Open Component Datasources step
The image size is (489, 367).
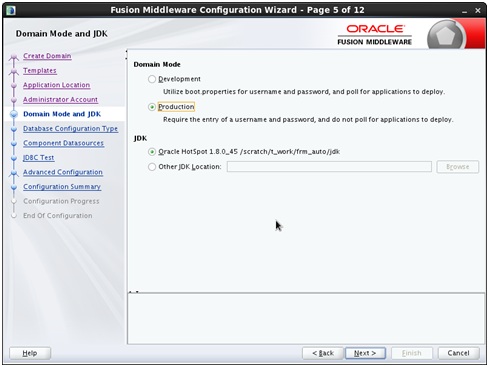coord(63,143)
